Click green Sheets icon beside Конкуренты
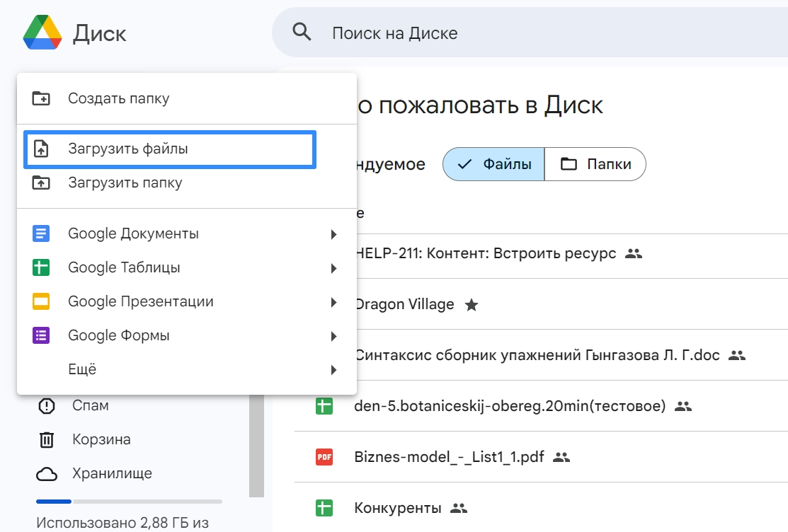Image resolution: width=788 pixels, height=532 pixels. coord(324,507)
